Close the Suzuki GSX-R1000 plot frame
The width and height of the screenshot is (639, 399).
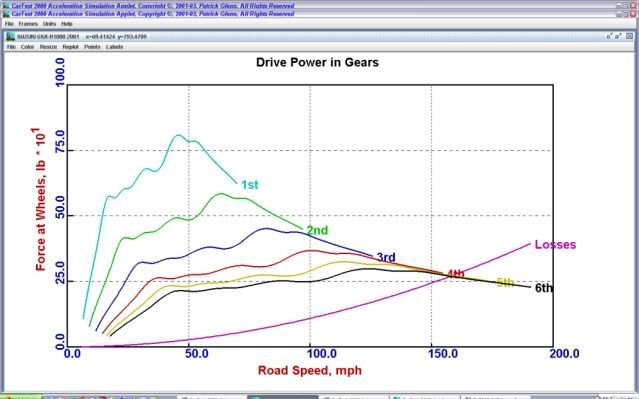(630, 36)
